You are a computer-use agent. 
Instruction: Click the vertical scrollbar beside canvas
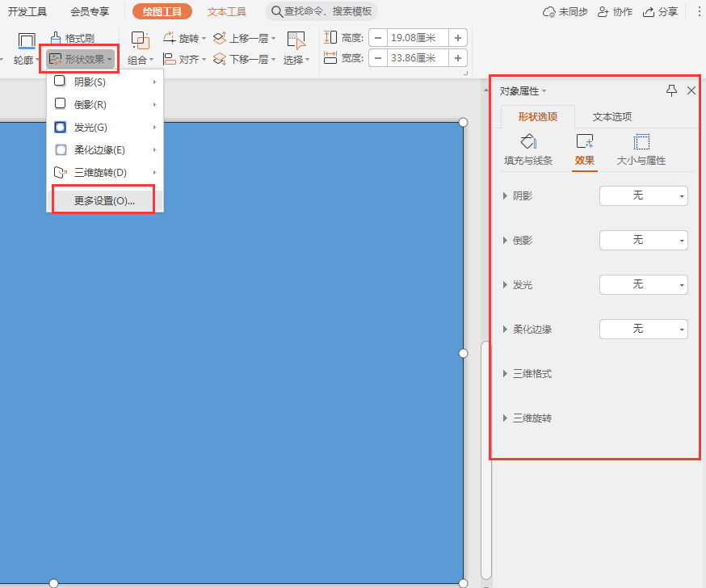tap(485, 460)
